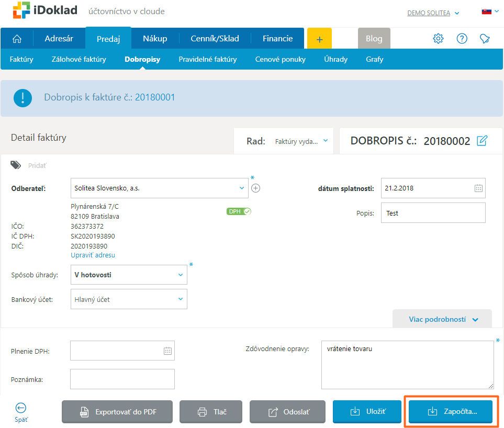
Task: Open calendar icon in Plnenie DPH field
Action: [x=167, y=351]
